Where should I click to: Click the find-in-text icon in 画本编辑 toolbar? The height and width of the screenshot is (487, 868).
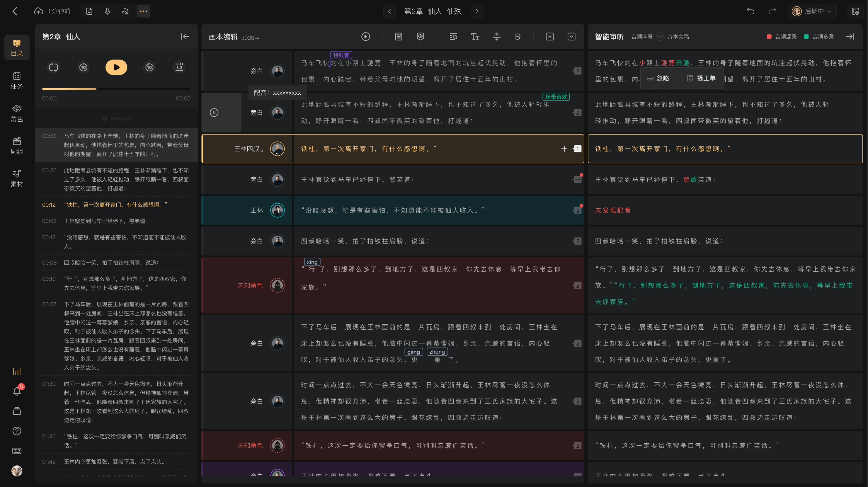pos(453,36)
